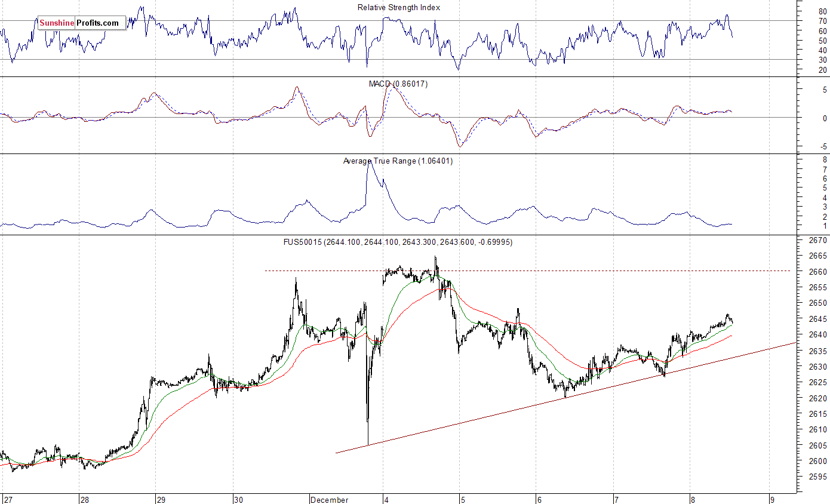This screenshot has height=504, width=830.
Task: Click the 2665 price axis value
Action: coord(818,256)
